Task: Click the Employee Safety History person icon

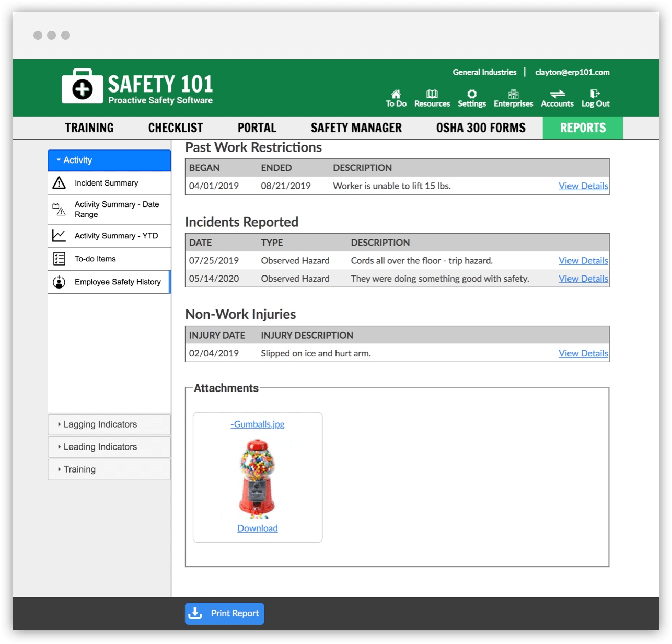Action: (x=59, y=282)
